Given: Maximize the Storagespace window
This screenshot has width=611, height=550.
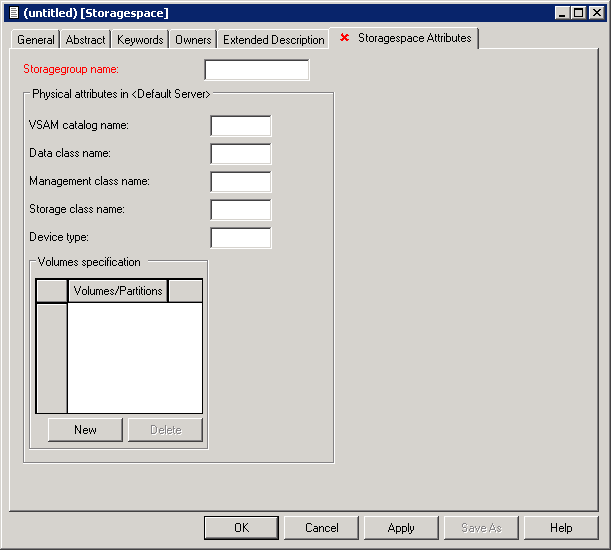Looking at the screenshot, I should click(x=579, y=13).
